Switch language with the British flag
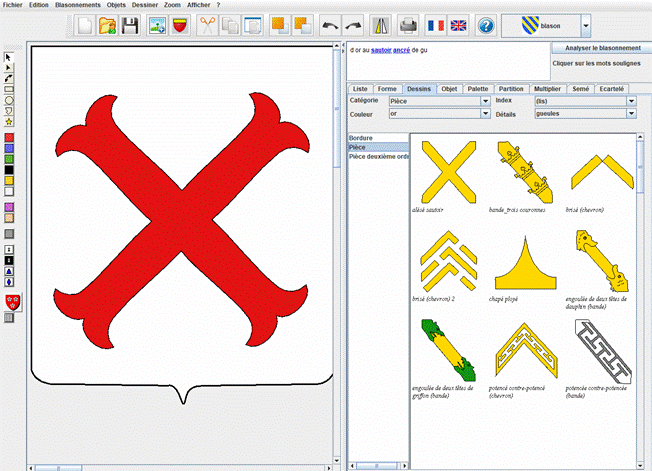The width and height of the screenshot is (652, 471). point(458,25)
